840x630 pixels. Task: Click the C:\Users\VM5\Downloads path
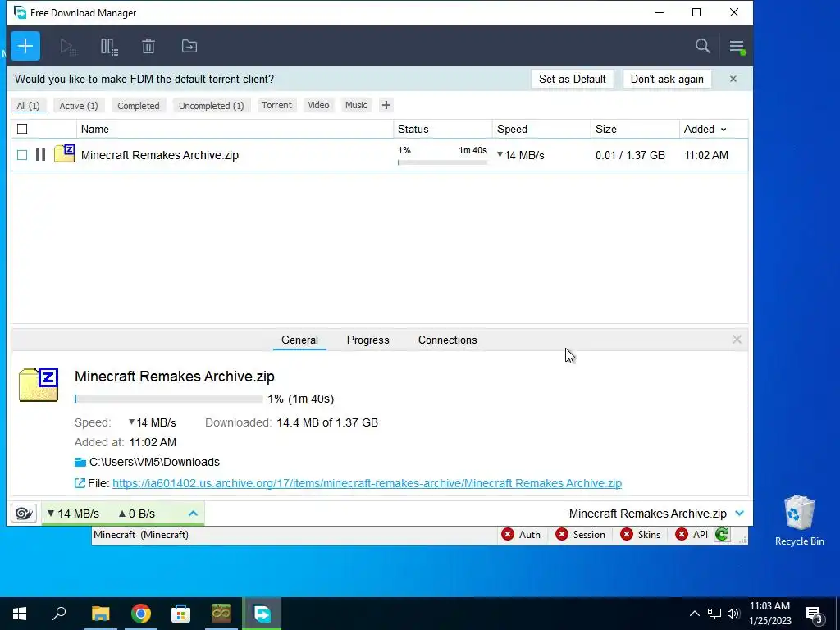[154, 462]
